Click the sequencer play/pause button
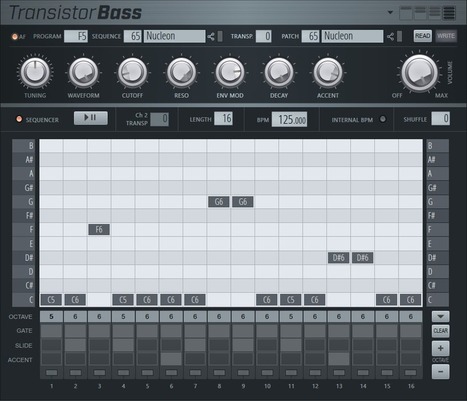 (91, 118)
